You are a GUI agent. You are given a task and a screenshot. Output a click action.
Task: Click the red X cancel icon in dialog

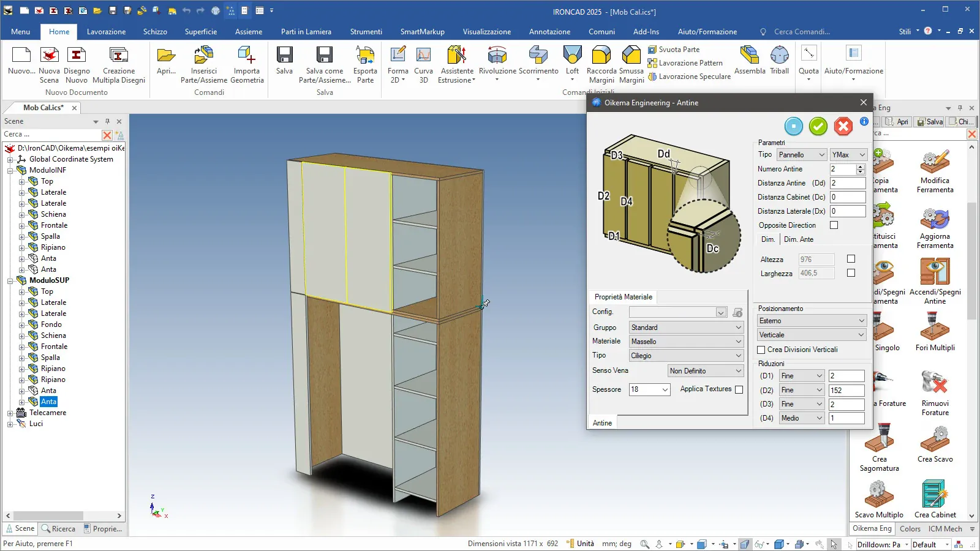click(843, 126)
